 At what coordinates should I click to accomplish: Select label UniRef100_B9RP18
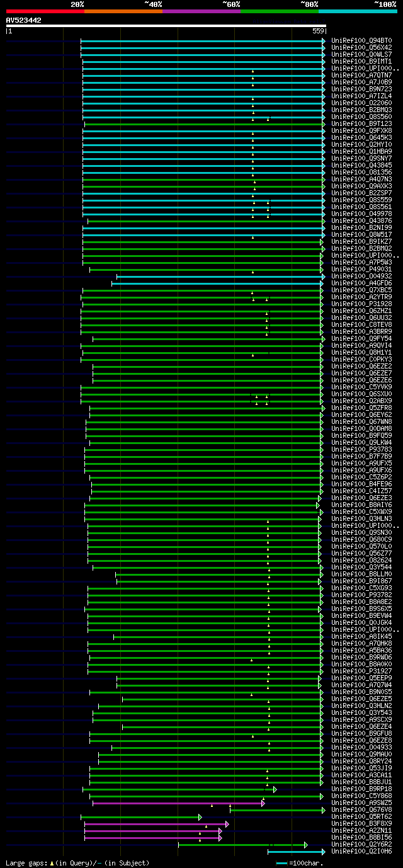coord(361,789)
